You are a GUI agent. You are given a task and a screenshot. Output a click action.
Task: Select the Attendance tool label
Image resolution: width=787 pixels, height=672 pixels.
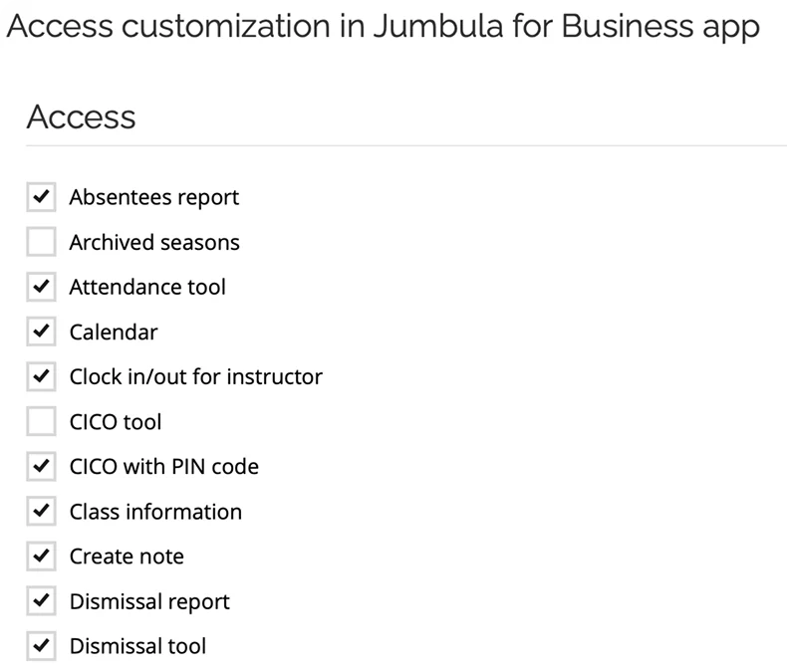(x=147, y=287)
